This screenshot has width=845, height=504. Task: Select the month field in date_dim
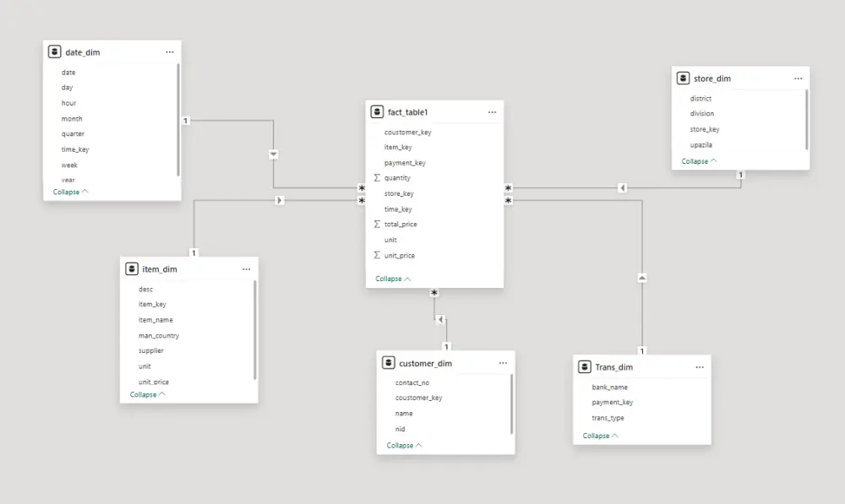pos(72,118)
